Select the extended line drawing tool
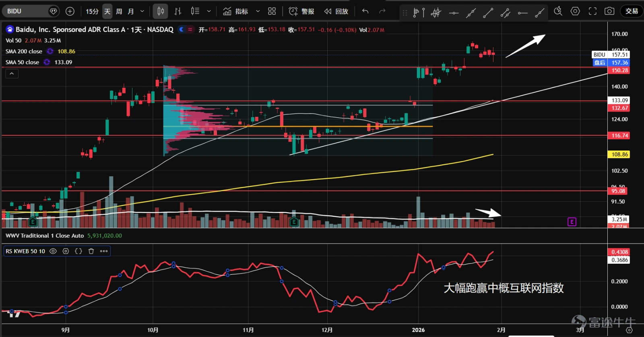This screenshot has height=337, width=644. pyautogui.click(x=471, y=13)
